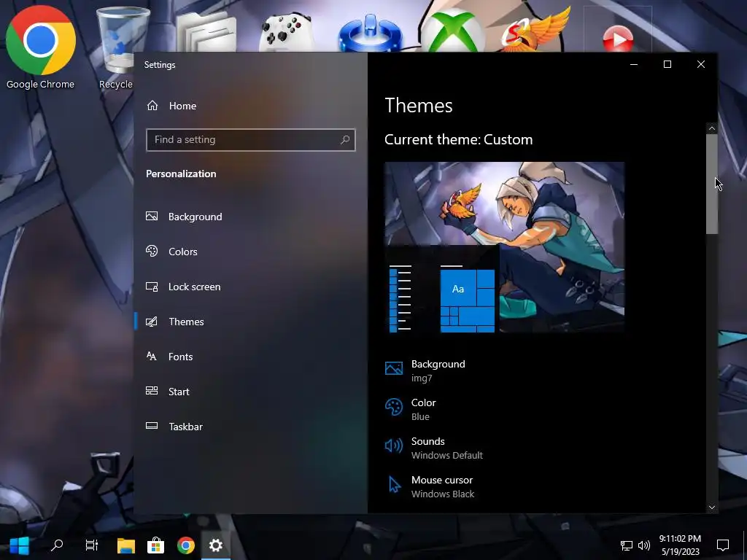747x560 pixels.
Task: Click the Home house icon
Action: [152, 105]
